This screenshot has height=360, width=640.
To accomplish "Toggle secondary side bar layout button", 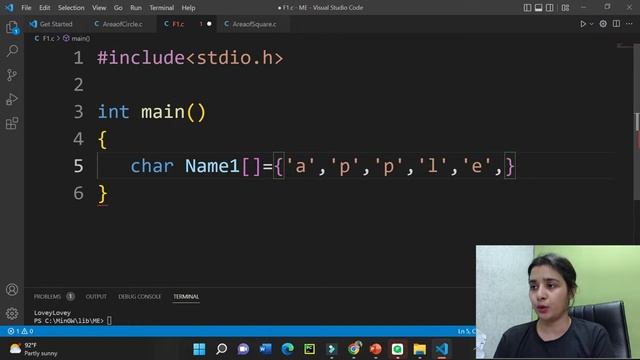I will pyautogui.click(x=550, y=8).
